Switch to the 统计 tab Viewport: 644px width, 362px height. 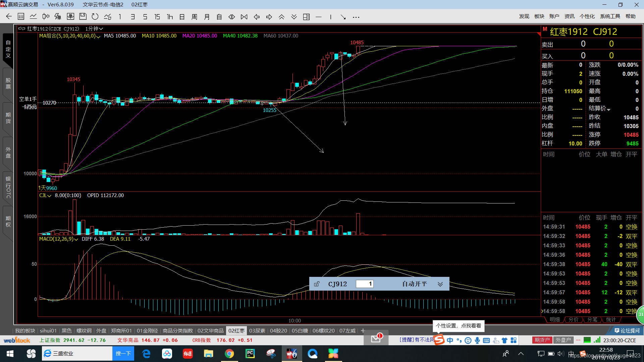coord(611,319)
